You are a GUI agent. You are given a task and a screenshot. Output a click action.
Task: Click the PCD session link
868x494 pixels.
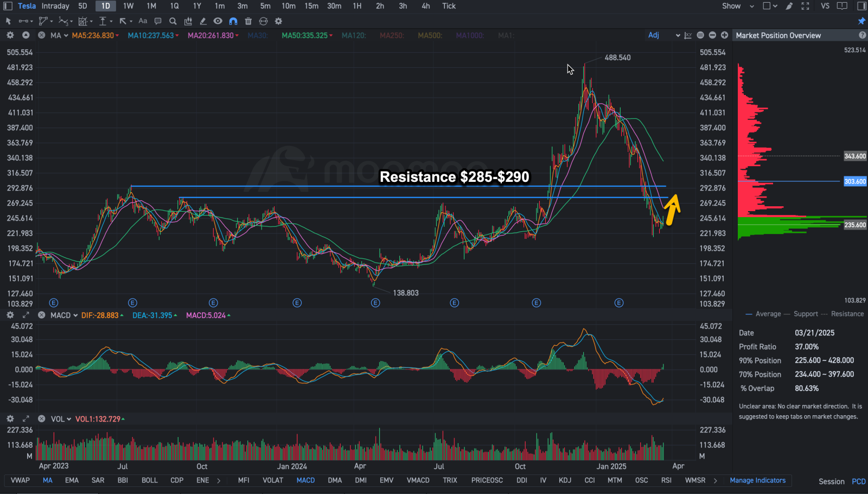(x=859, y=482)
